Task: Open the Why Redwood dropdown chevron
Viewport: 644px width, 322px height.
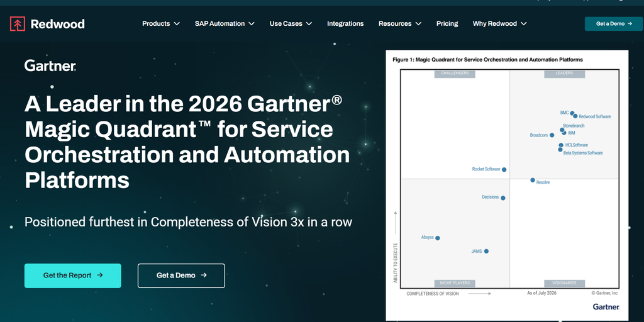Action: [x=524, y=24]
